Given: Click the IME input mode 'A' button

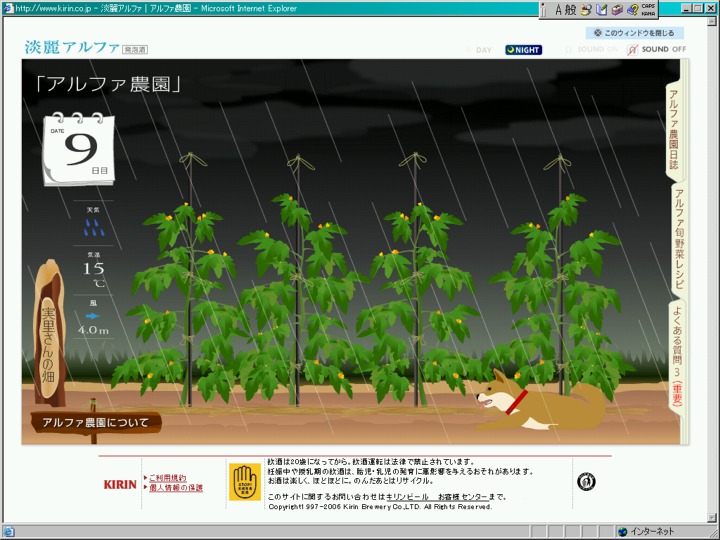Looking at the screenshot, I should 558,10.
